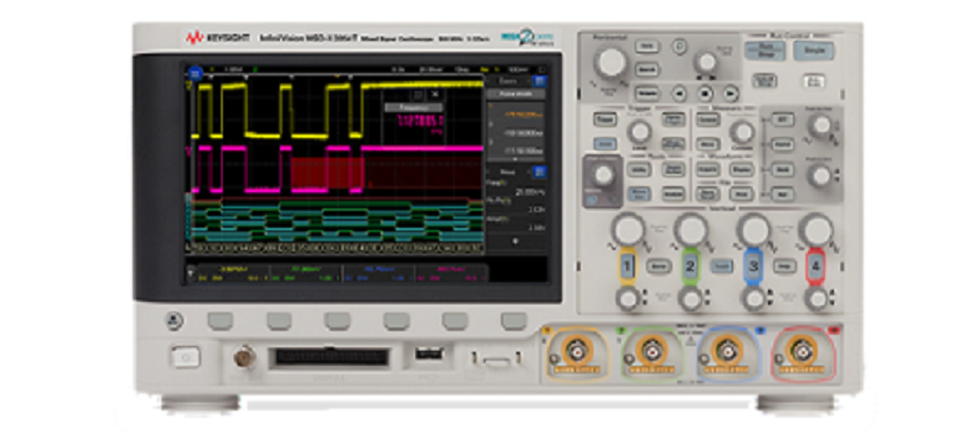Toggle channel 2 green key
The height and width of the screenshot is (438, 980).
click(x=690, y=267)
